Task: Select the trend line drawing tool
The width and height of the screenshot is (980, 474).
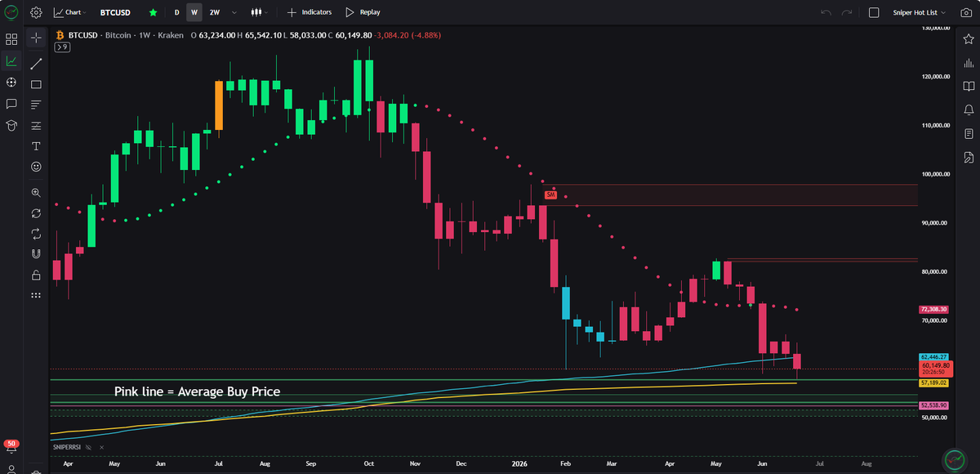Action: (36, 63)
